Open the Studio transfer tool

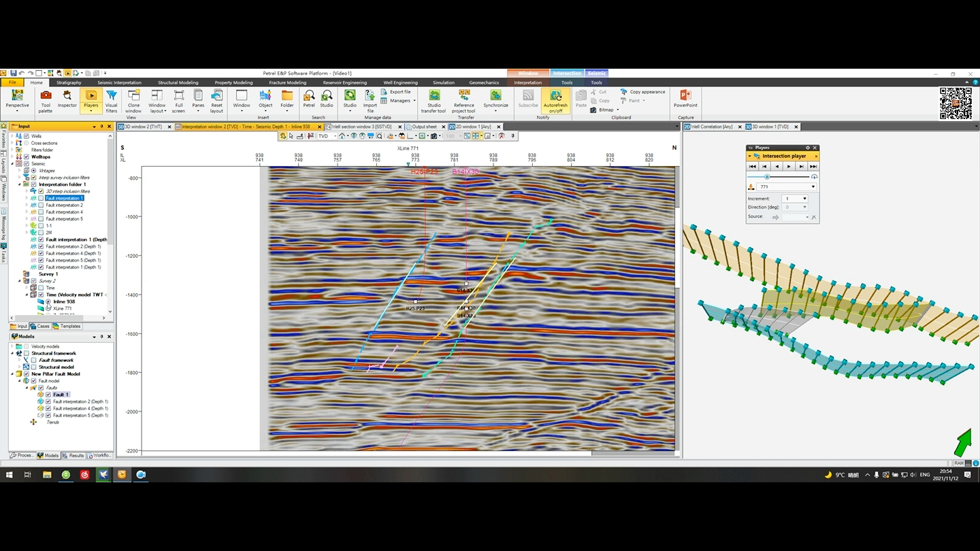click(434, 101)
